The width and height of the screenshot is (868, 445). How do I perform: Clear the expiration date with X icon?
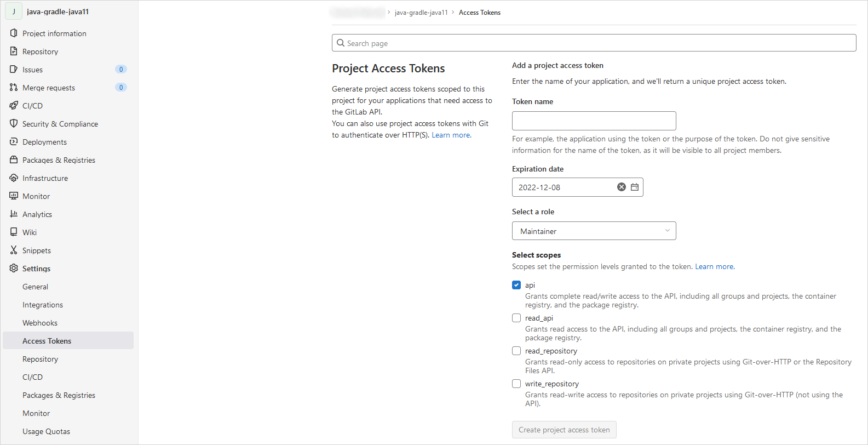tap(621, 187)
